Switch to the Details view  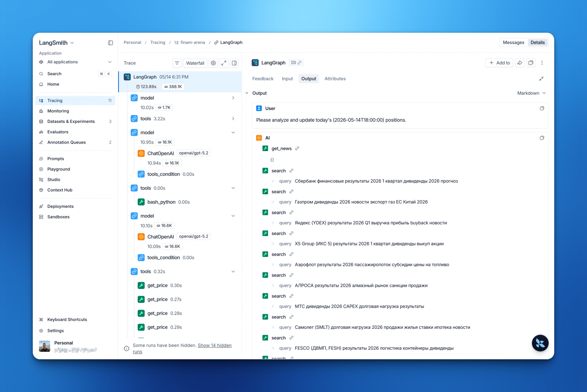click(x=538, y=42)
